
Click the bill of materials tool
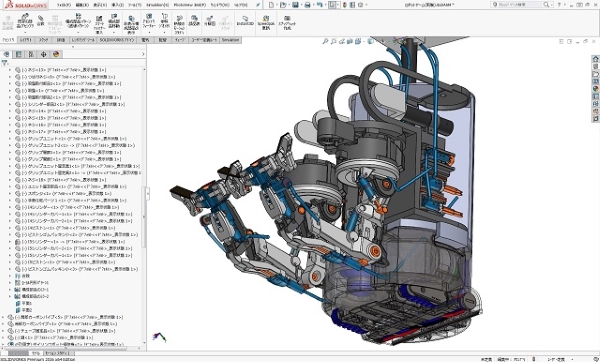pyautogui.click(x=194, y=21)
